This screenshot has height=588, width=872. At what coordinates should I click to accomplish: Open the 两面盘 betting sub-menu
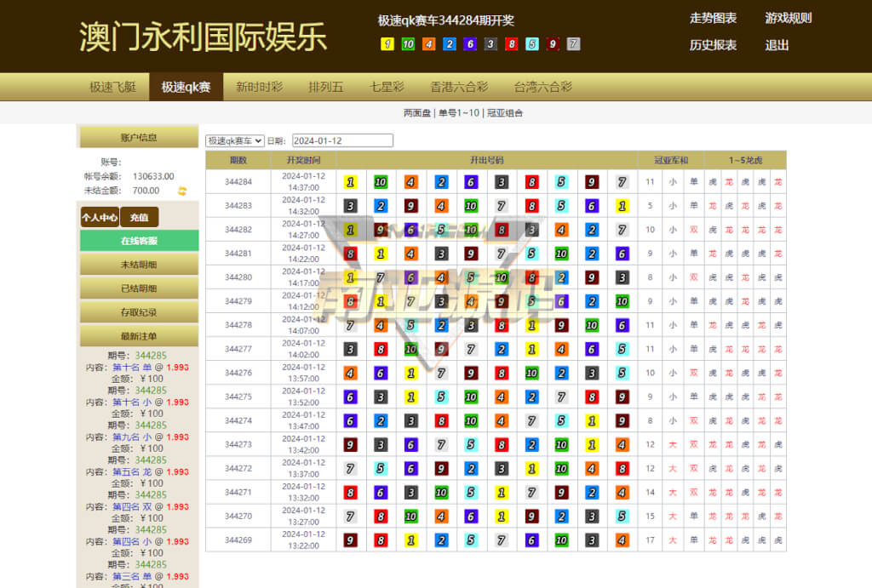pos(417,113)
